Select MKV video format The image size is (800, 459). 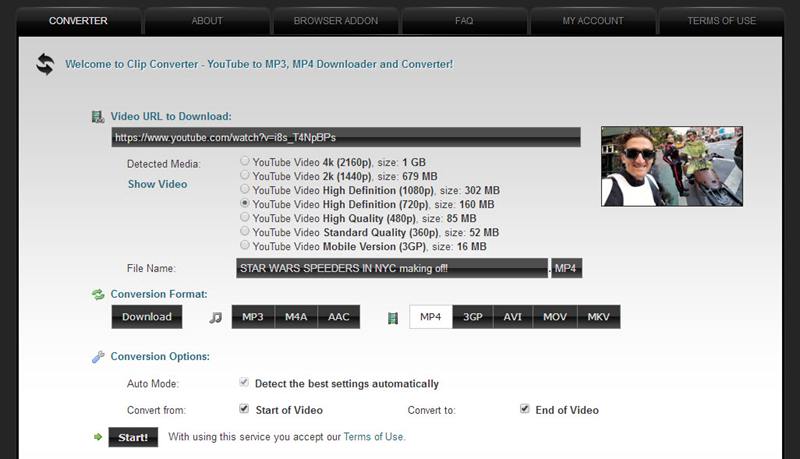pos(598,317)
